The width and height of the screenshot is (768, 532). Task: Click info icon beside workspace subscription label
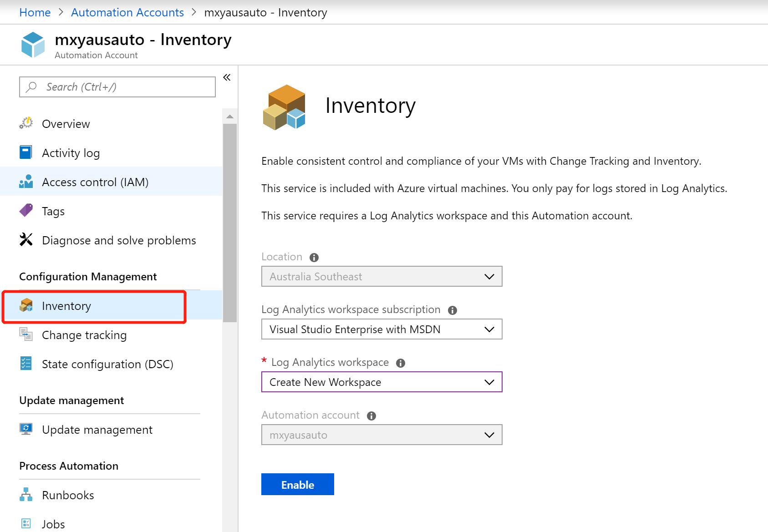(x=452, y=310)
